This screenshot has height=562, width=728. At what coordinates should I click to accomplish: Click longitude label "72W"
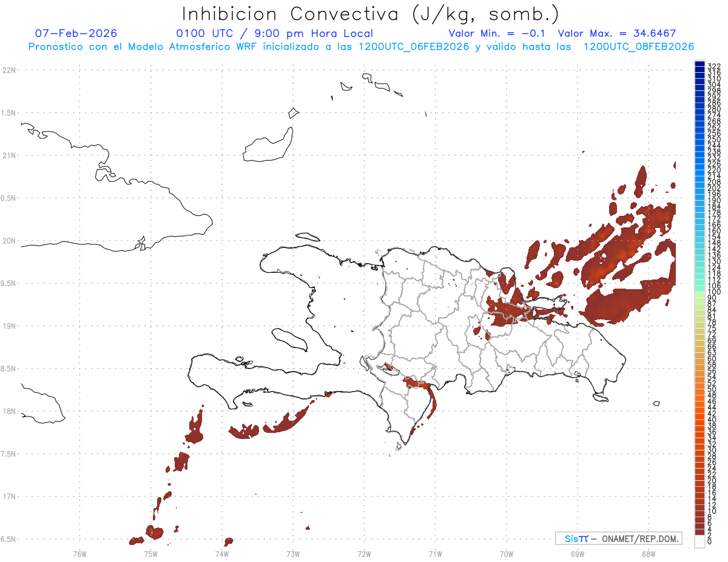click(x=364, y=554)
